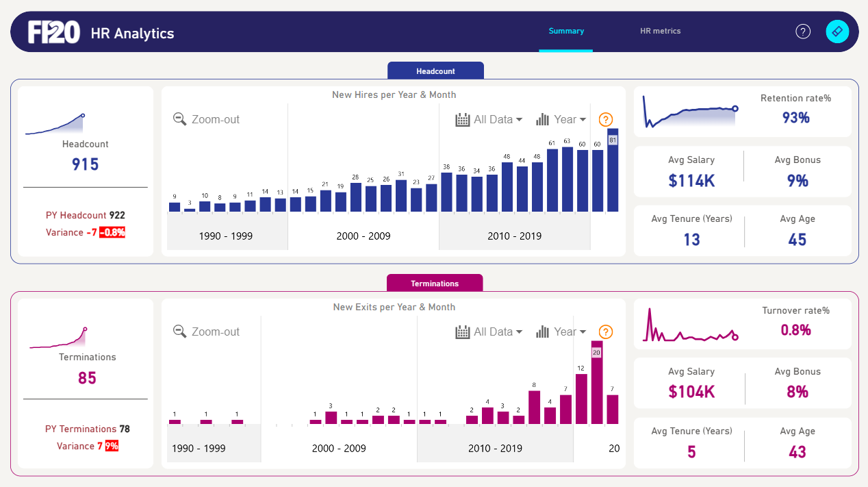Select the Headcount section tab
This screenshot has height=487, width=868.
(435, 71)
